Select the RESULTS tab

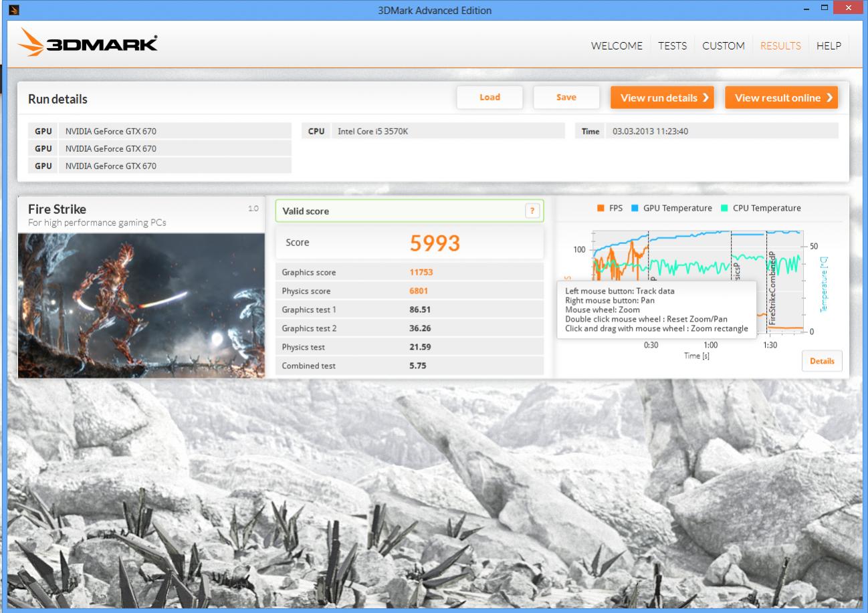click(x=780, y=46)
